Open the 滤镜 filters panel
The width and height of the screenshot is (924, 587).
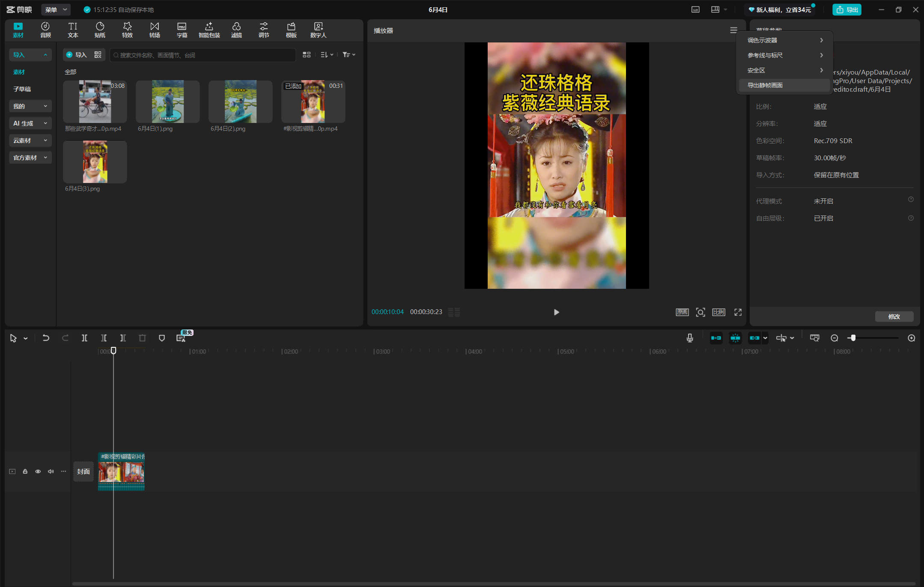pyautogui.click(x=236, y=30)
